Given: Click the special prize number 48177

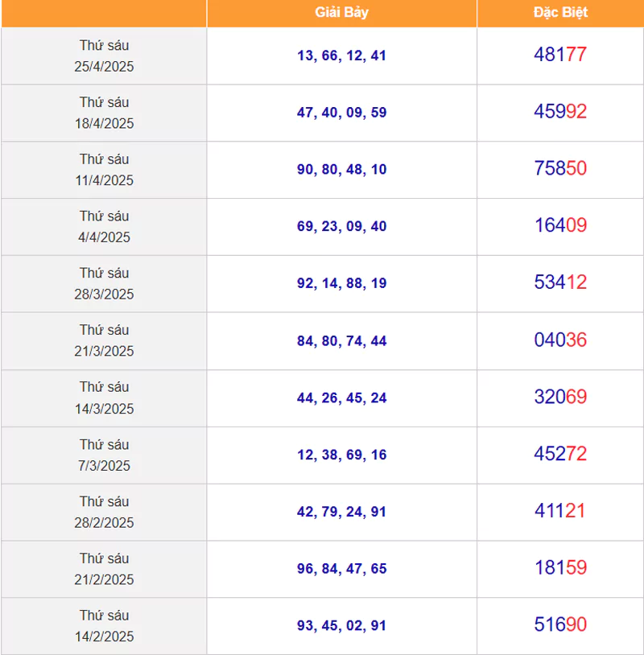Looking at the screenshot, I should [x=560, y=54].
